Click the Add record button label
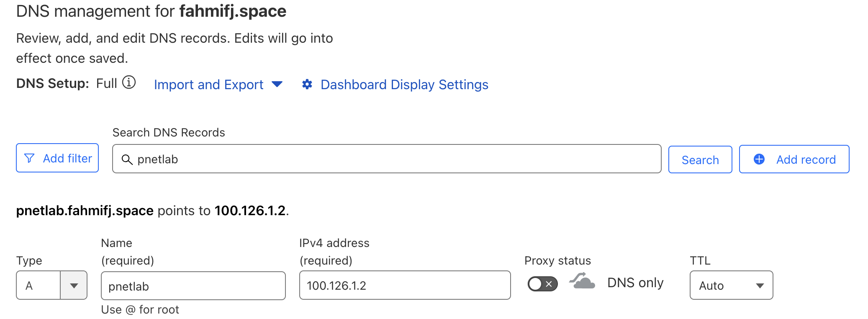The width and height of the screenshot is (868, 319). click(x=806, y=159)
